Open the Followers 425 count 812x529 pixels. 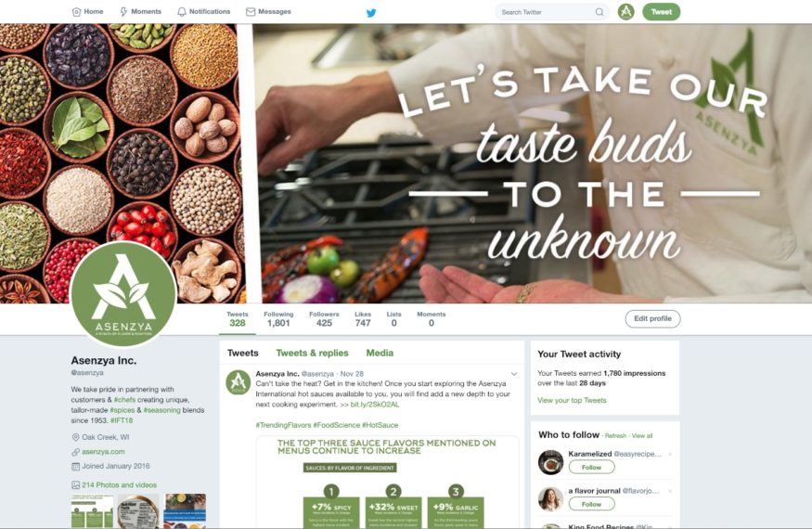324,319
